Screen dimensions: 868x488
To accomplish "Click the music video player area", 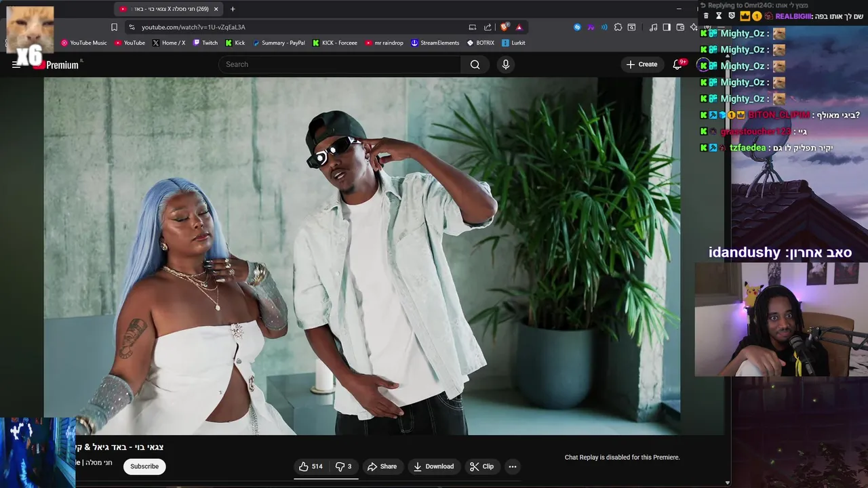I will click(361, 256).
